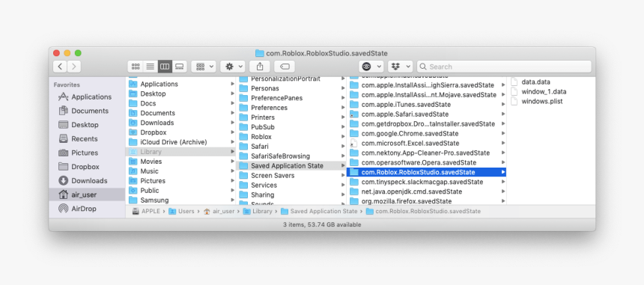Switch to gallery view
This screenshot has width=644, height=285.
[180, 67]
